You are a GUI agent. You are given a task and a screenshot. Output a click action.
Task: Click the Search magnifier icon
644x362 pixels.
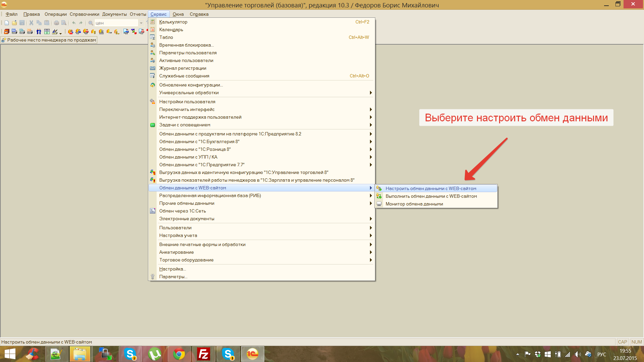pyautogui.click(x=91, y=23)
